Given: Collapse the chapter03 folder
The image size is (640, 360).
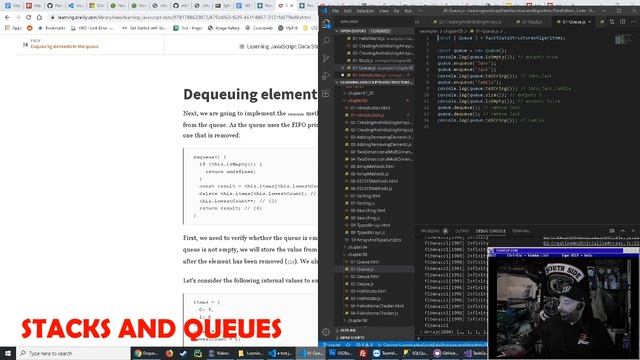Looking at the screenshot, I should (x=358, y=100).
